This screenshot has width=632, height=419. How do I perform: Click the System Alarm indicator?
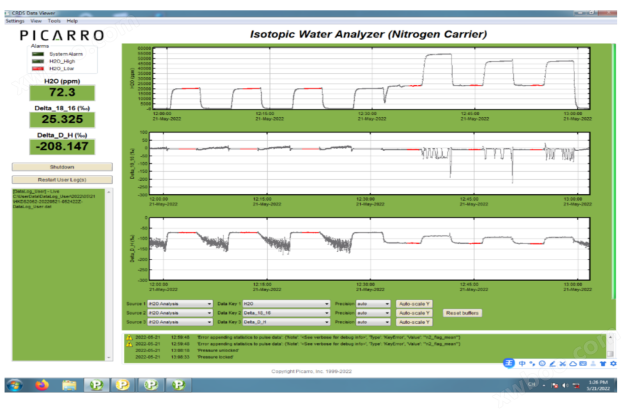point(38,54)
